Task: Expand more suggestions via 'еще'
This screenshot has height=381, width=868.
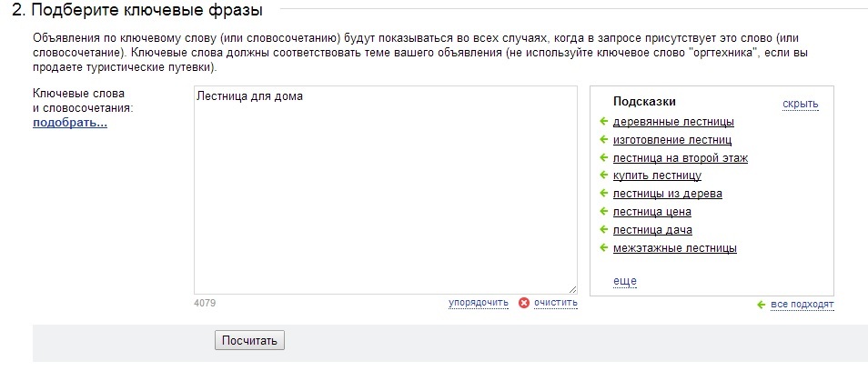Action: (624, 281)
